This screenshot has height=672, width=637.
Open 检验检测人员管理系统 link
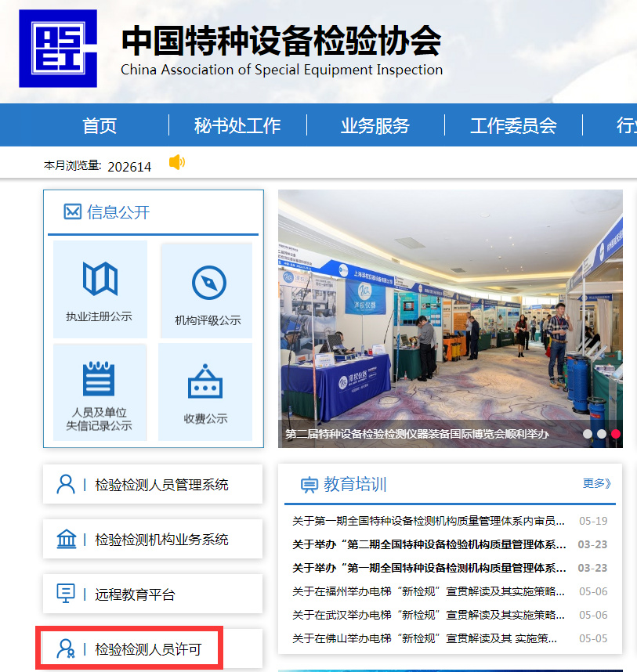pos(153,485)
